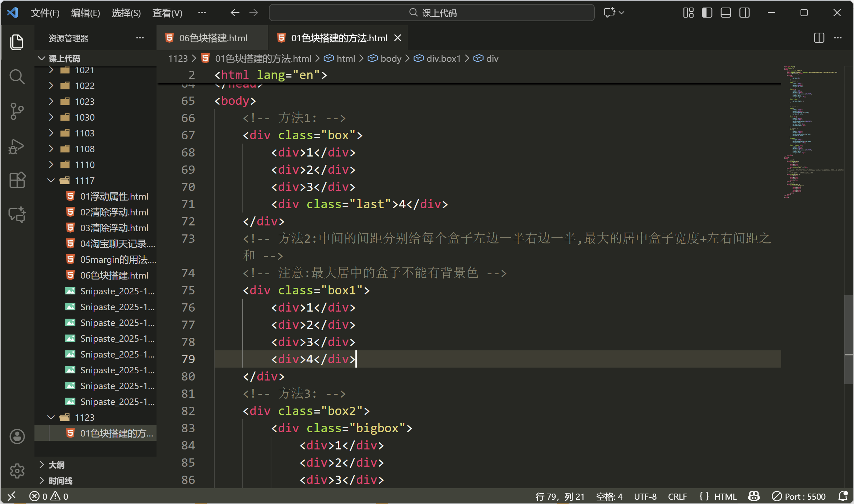This screenshot has width=854, height=504.
Task: Click the HTML language mode button
Action: pos(725,496)
